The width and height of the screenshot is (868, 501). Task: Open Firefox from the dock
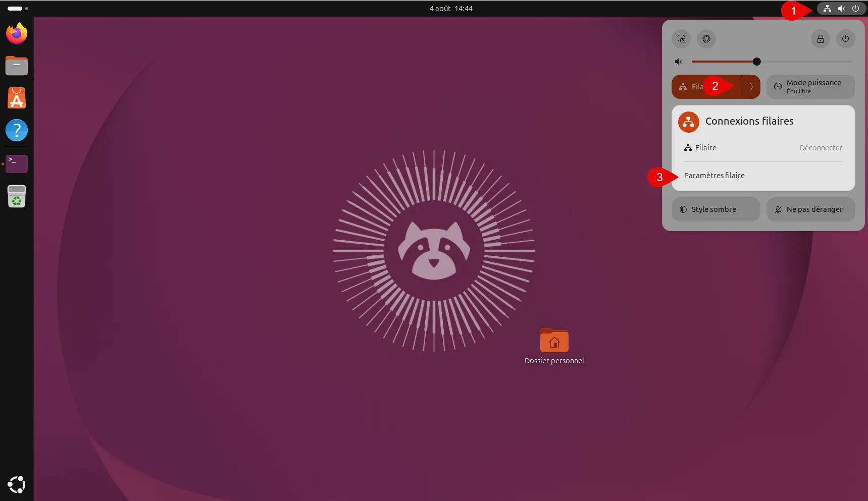tap(17, 33)
